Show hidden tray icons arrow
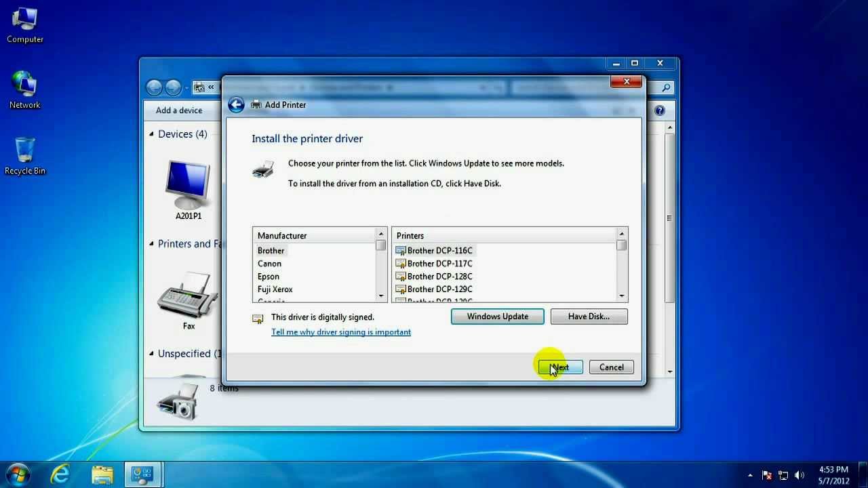This screenshot has width=868, height=488. pyautogui.click(x=750, y=475)
